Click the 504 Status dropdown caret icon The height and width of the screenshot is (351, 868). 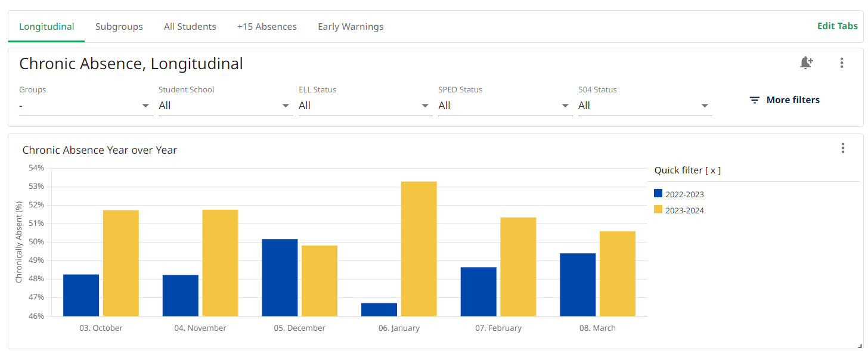pyautogui.click(x=704, y=105)
